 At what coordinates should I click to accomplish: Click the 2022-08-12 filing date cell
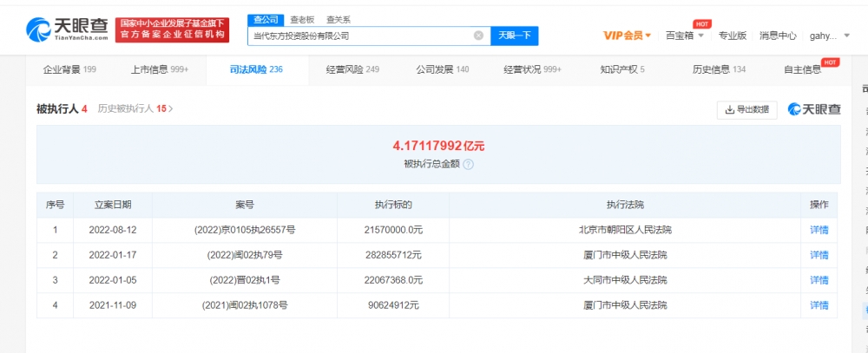pyautogui.click(x=112, y=230)
